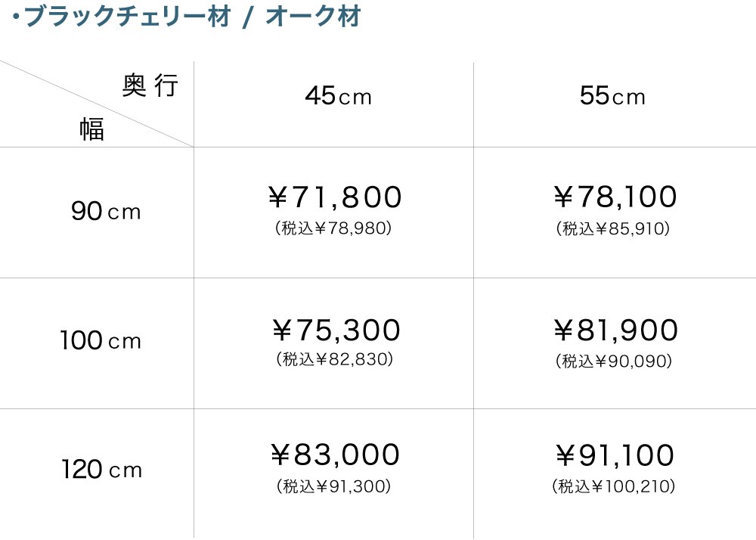Click the tax-included ¥91,300 text
Image resolution: width=756 pixels, height=540 pixels.
click(x=334, y=486)
